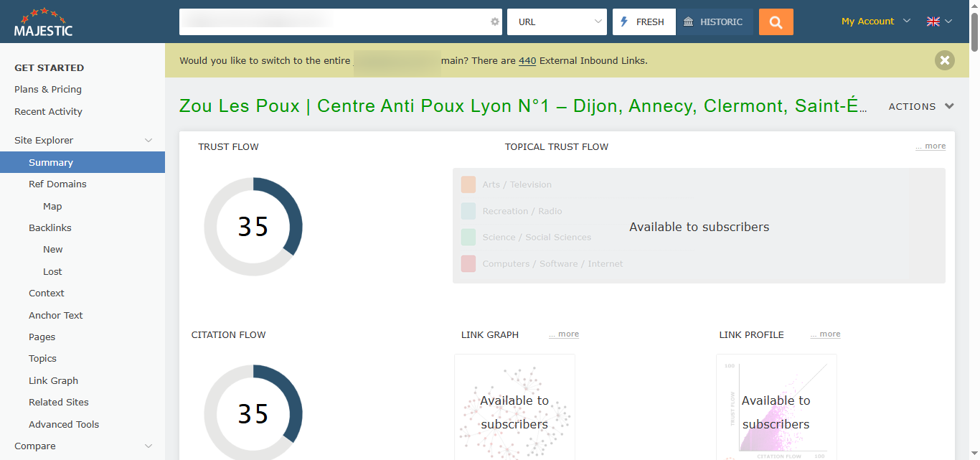Switch to the Historic index
This screenshot has width=980, height=460.
click(714, 22)
